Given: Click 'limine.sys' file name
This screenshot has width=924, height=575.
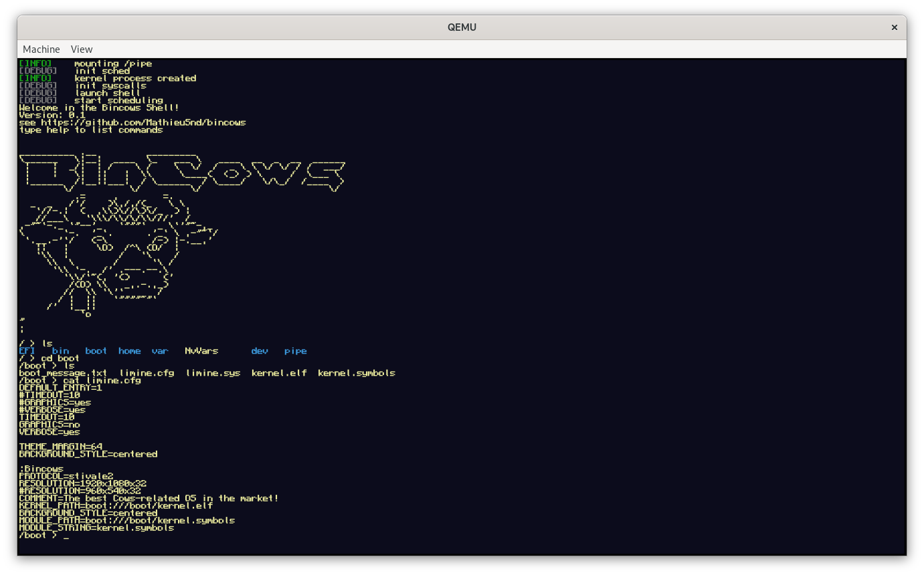Looking at the screenshot, I should tap(213, 373).
